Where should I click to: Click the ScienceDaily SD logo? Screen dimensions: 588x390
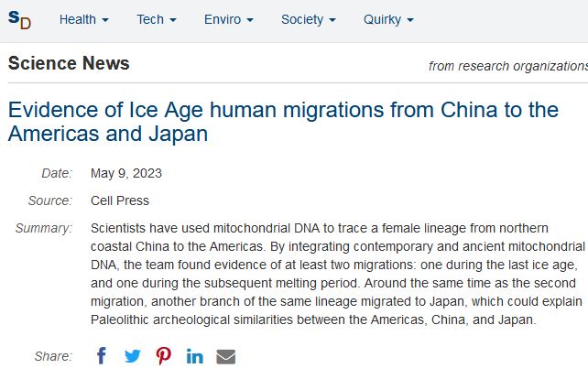click(19, 19)
